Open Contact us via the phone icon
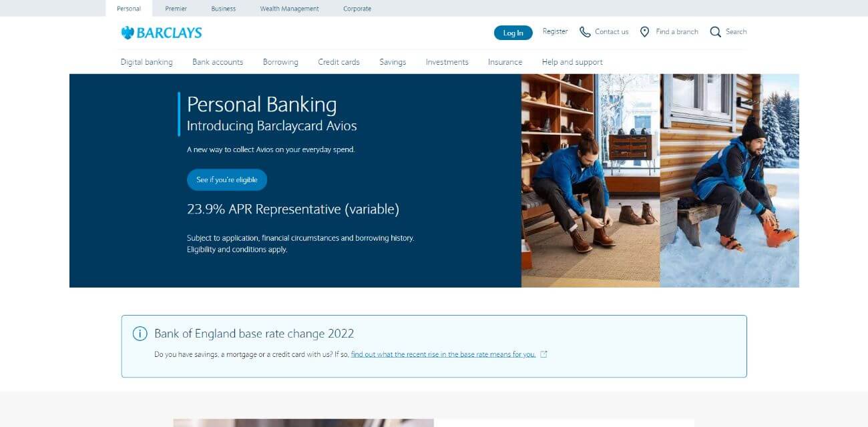 pyautogui.click(x=585, y=31)
